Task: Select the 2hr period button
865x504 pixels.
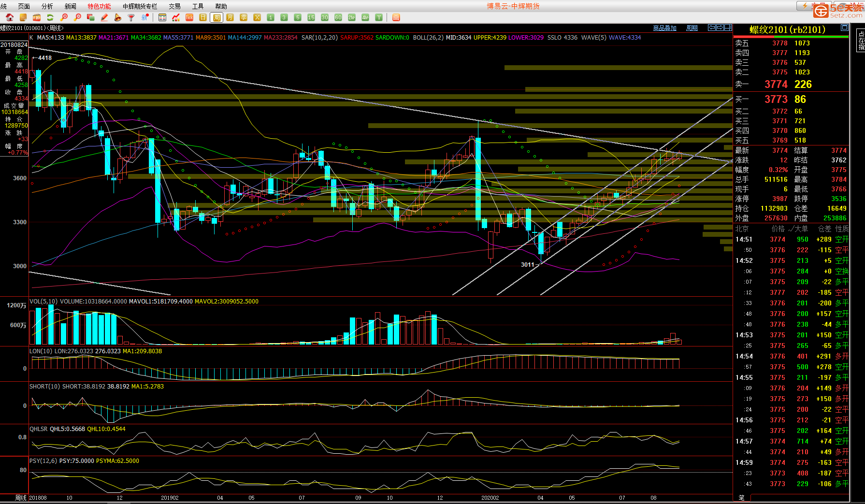Action: [352, 17]
